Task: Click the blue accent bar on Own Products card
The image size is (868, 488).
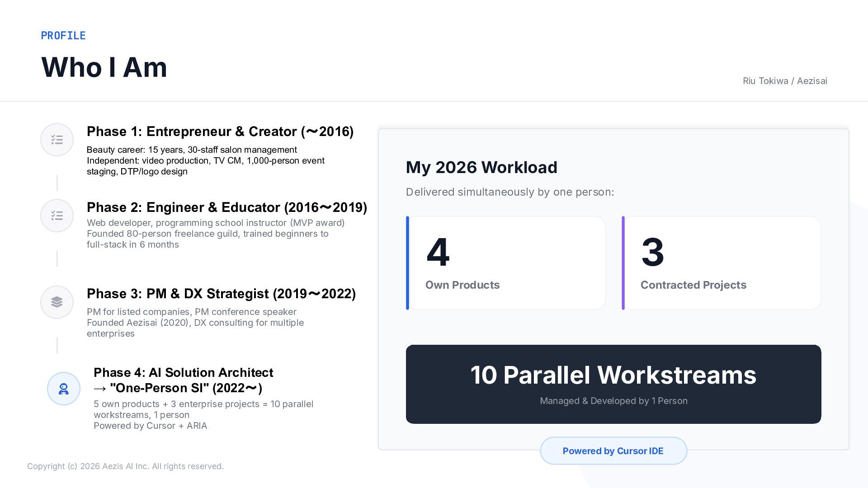Action: point(407,263)
